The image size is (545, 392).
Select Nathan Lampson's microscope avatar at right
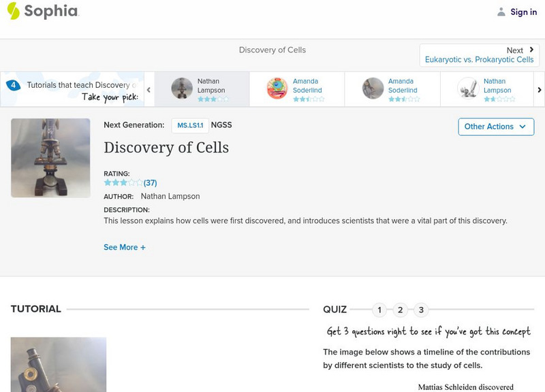(468, 88)
